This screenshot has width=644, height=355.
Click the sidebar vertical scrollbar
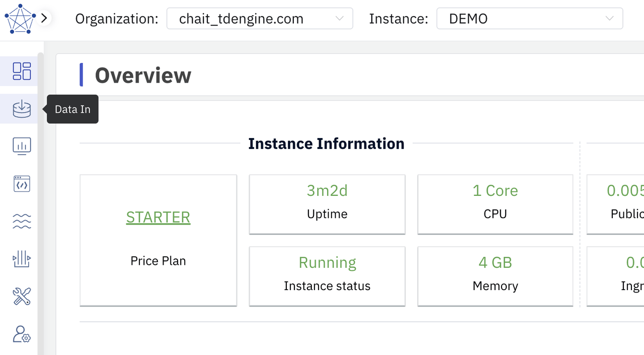point(41,201)
